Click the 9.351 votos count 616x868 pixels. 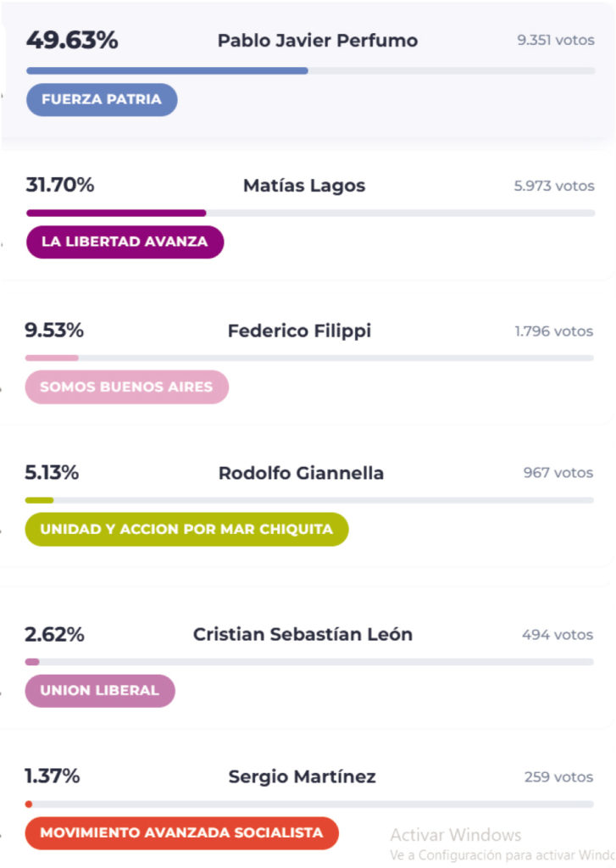tap(555, 41)
